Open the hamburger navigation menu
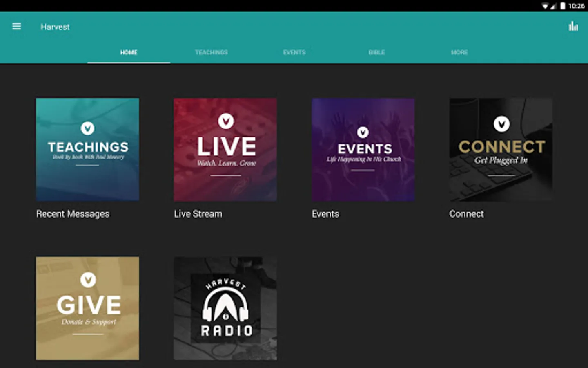This screenshot has height=368, width=588. coord(17,27)
